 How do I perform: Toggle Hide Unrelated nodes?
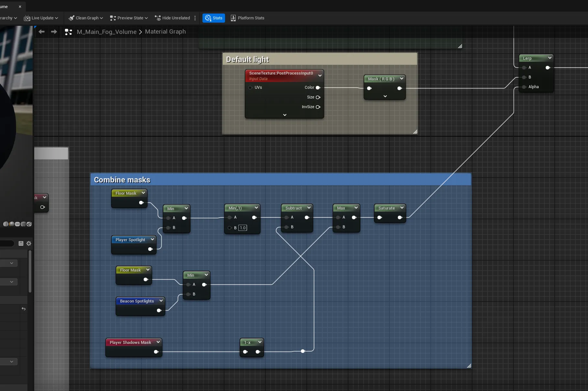point(172,18)
